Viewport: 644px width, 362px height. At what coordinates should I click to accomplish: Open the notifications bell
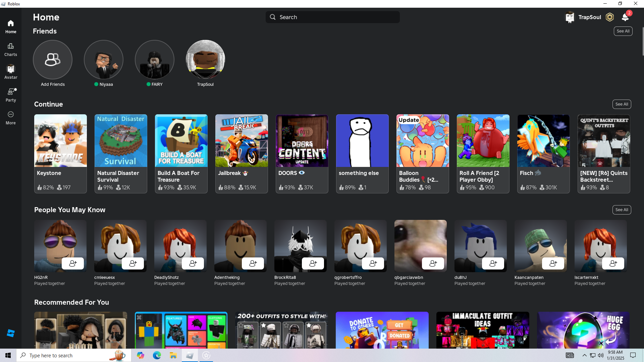click(625, 17)
